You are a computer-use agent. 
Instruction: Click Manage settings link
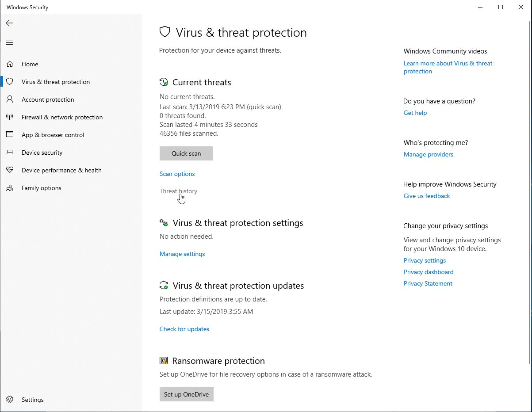coord(182,254)
